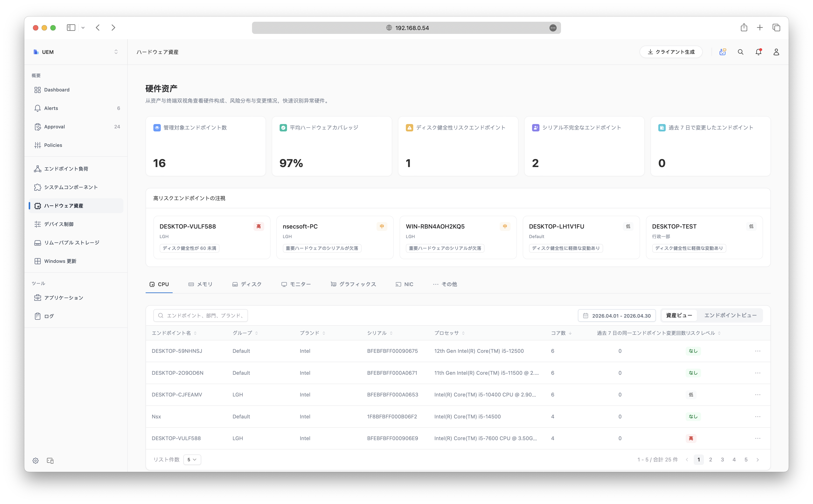Go to page 3 of results
The height and width of the screenshot is (504, 813).
click(722, 460)
